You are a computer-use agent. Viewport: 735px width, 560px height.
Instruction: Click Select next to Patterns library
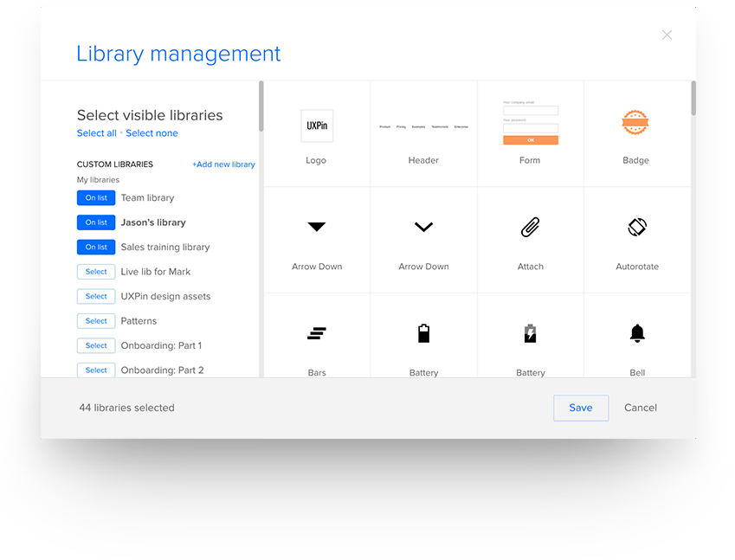pyautogui.click(x=96, y=321)
